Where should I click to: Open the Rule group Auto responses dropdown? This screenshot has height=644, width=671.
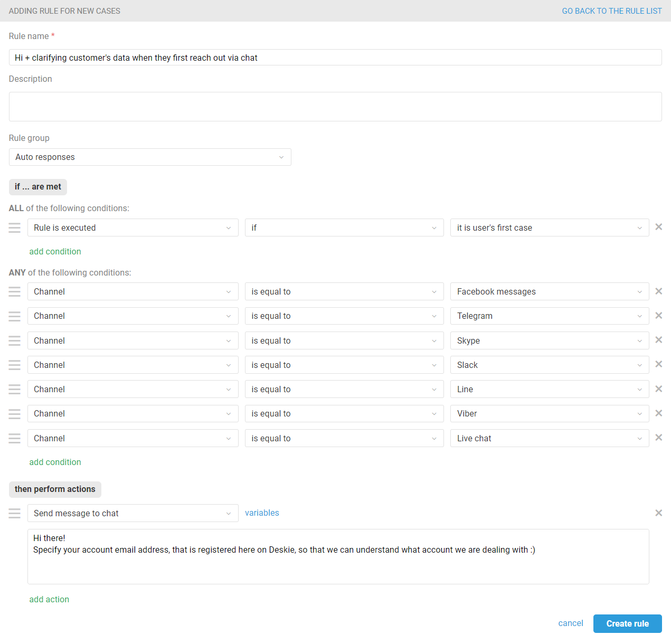click(150, 157)
